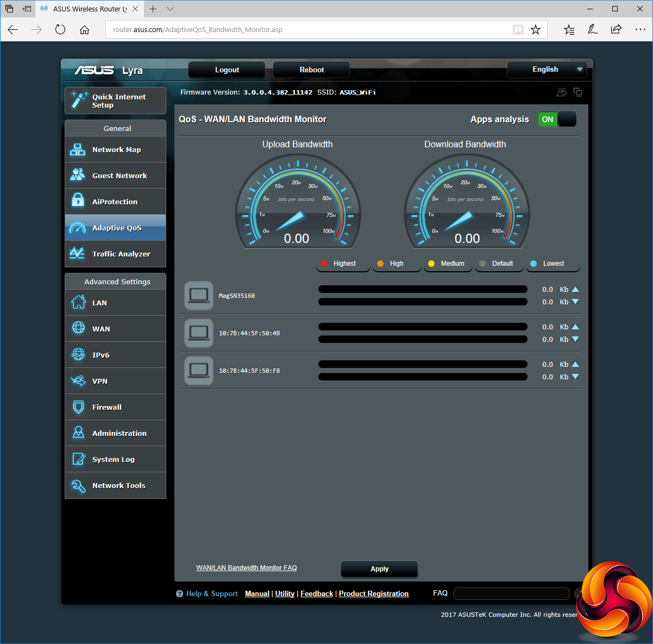Open Product Registration link
This screenshot has width=653, height=644.
(374, 594)
